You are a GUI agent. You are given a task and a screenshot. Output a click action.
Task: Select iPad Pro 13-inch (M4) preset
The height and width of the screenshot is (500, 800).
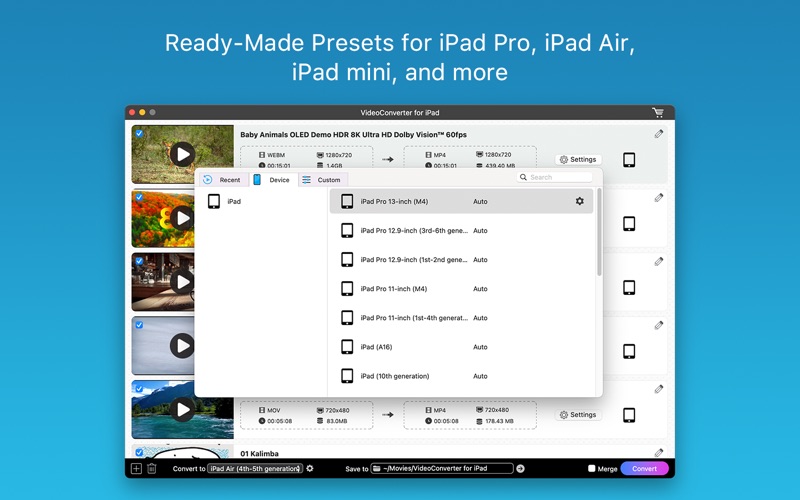461,201
